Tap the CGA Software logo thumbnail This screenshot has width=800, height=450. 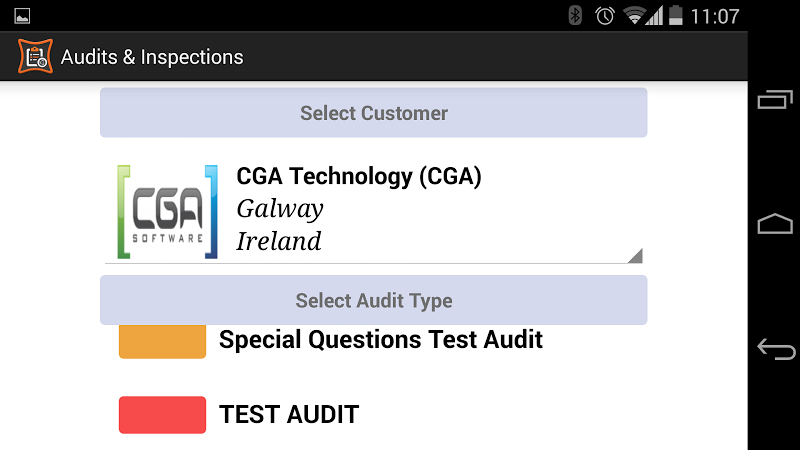point(167,212)
